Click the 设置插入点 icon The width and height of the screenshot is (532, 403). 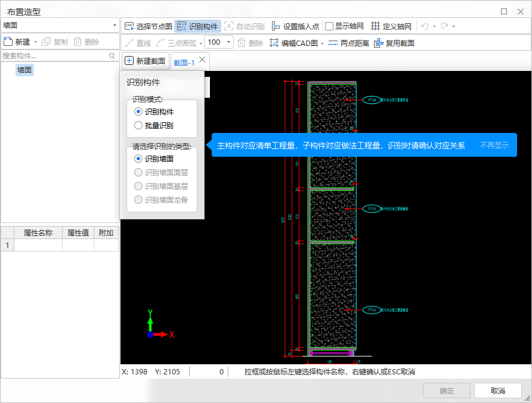[x=276, y=26]
